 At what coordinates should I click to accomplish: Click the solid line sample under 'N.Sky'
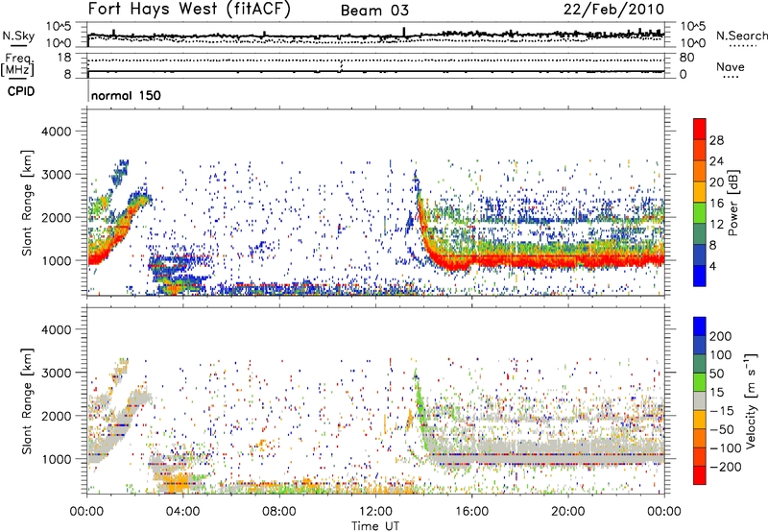click(18, 46)
